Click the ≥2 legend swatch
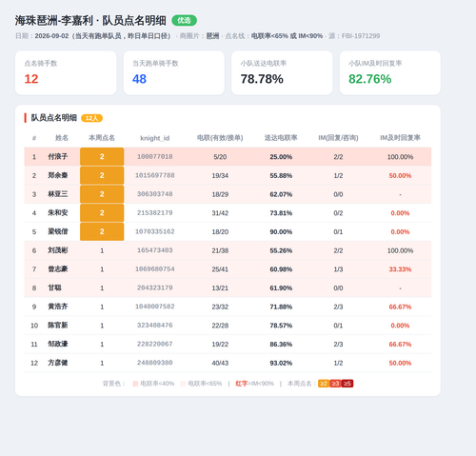This screenshot has height=456, width=476. (x=324, y=384)
